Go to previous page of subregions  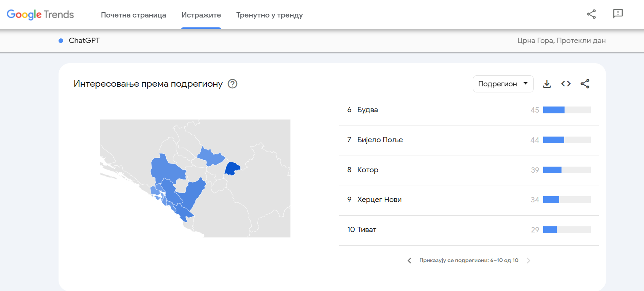tap(409, 261)
